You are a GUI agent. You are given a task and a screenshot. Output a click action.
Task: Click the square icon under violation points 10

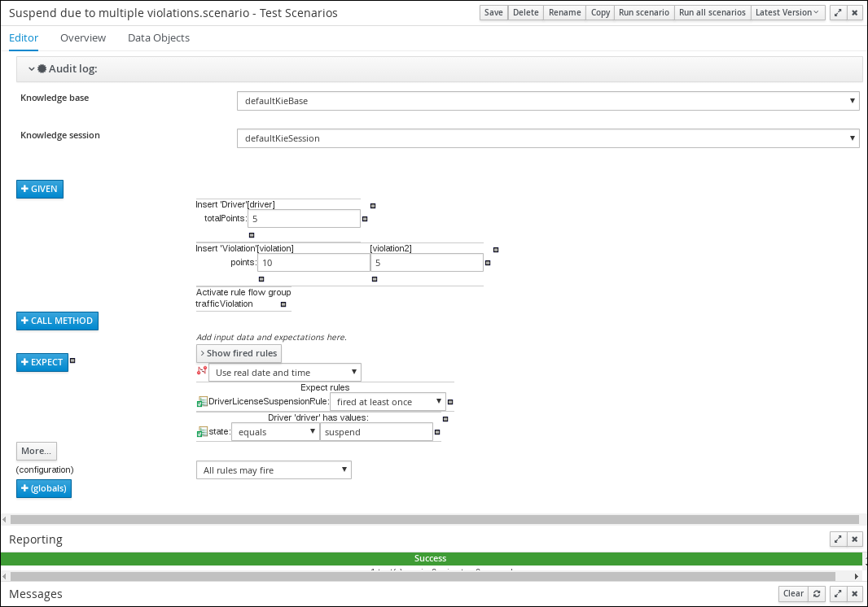click(262, 279)
